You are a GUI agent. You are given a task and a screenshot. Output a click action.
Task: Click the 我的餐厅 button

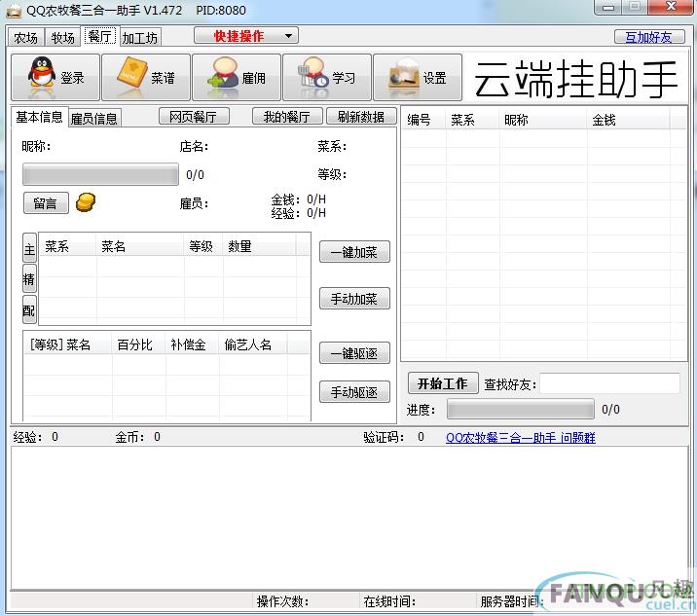pos(287,117)
